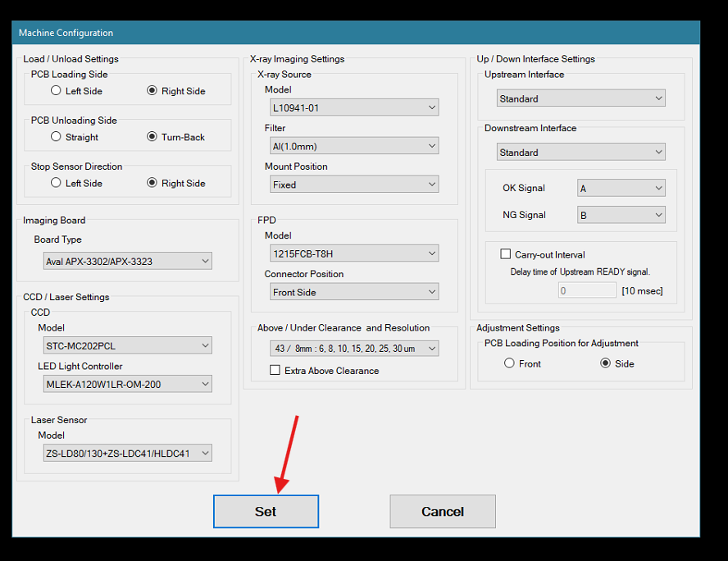Screen dimensions: 728x561
Task: Open the Downstream Interface dropdown
Action: 580,152
